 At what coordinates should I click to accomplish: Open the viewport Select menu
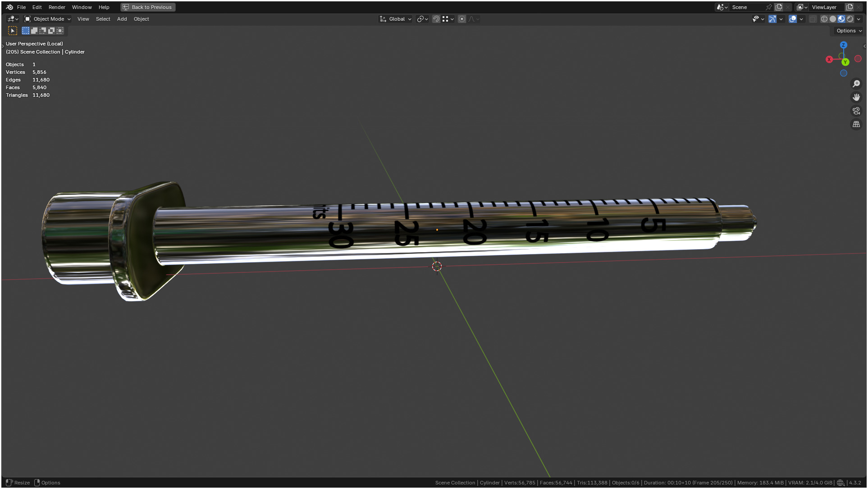click(x=103, y=19)
